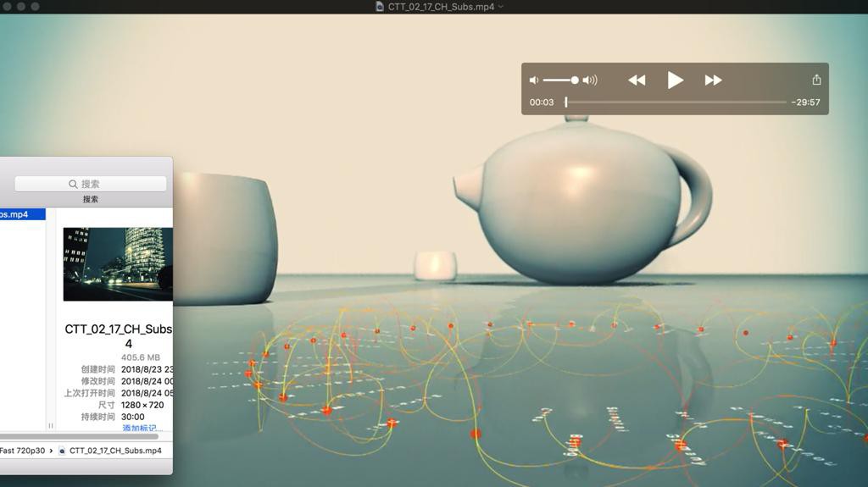Screen dimensions: 868x487
Task: Click the Fast 720p30 folder in path bar
Action: [x=23, y=451]
